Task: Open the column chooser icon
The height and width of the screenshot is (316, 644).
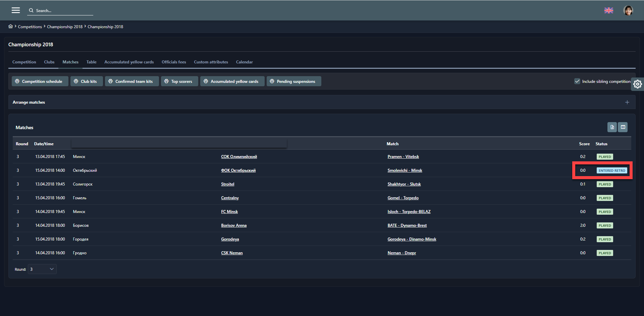Action: (x=623, y=127)
